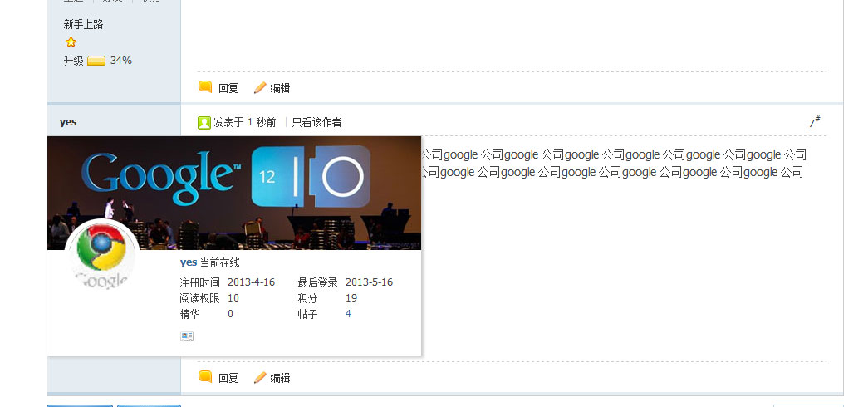Viewport: 868px width, 407px height.
Task: Click the reply speech bubble icon in post 7
Action: pyautogui.click(x=205, y=377)
